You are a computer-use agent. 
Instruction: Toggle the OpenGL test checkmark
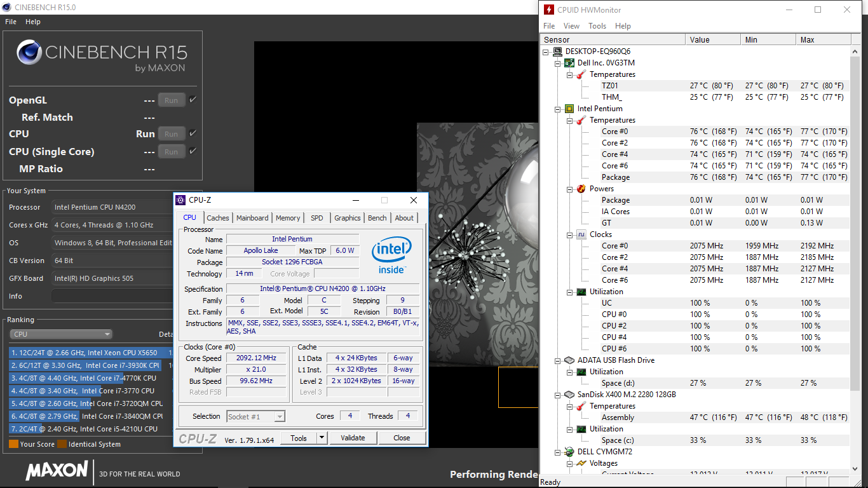pyautogui.click(x=193, y=100)
